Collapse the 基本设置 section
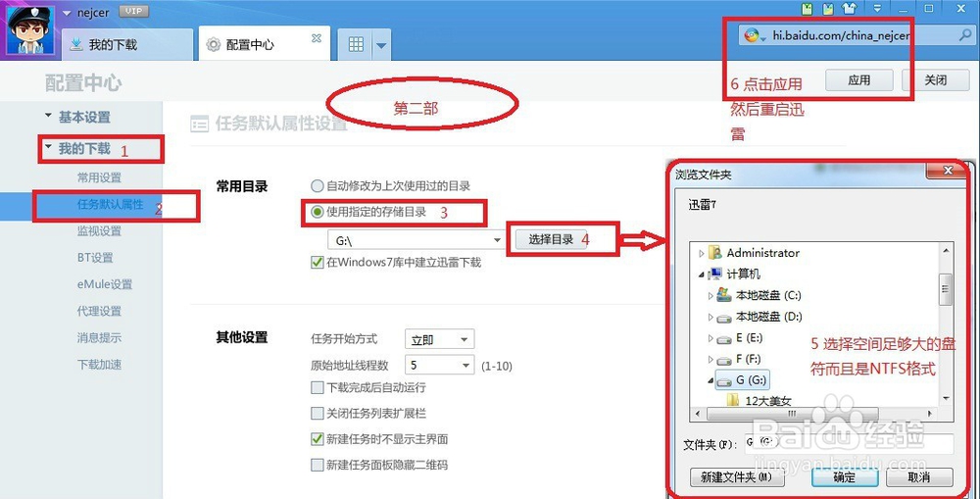The height and width of the screenshot is (499, 980). point(48,116)
